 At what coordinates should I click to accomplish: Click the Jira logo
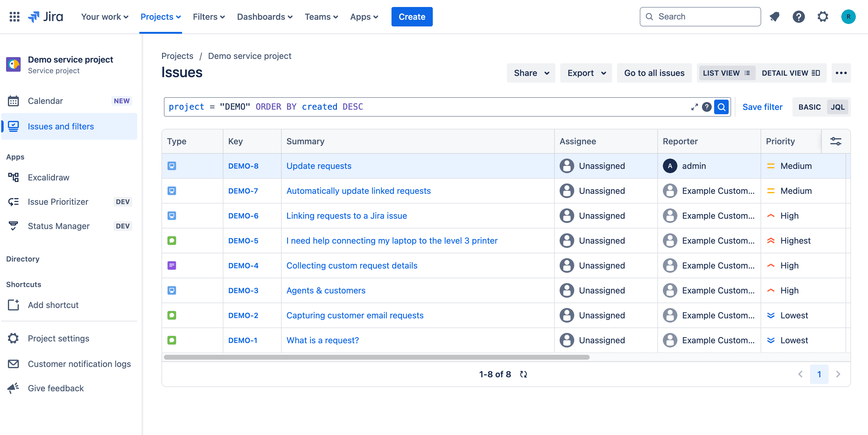tap(46, 16)
